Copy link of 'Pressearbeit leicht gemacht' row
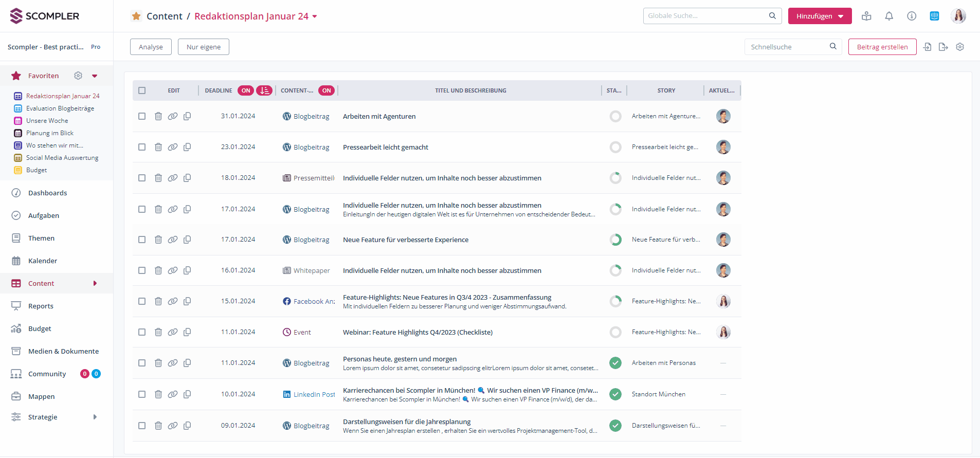The image size is (980, 458). click(x=173, y=147)
